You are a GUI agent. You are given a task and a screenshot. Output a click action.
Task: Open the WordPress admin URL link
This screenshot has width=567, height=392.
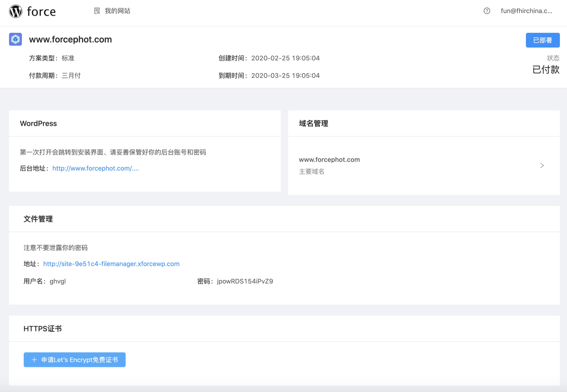point(95,169)
